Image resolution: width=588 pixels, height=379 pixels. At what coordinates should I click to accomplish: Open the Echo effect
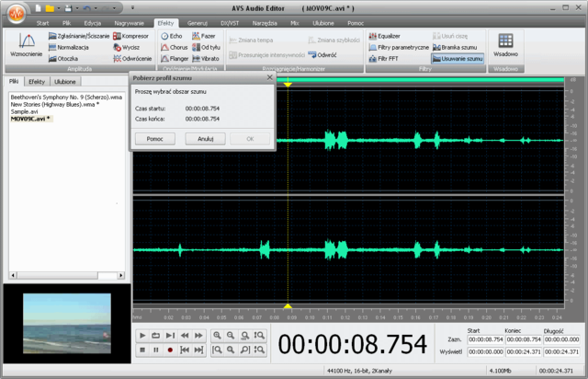point(172,36)
